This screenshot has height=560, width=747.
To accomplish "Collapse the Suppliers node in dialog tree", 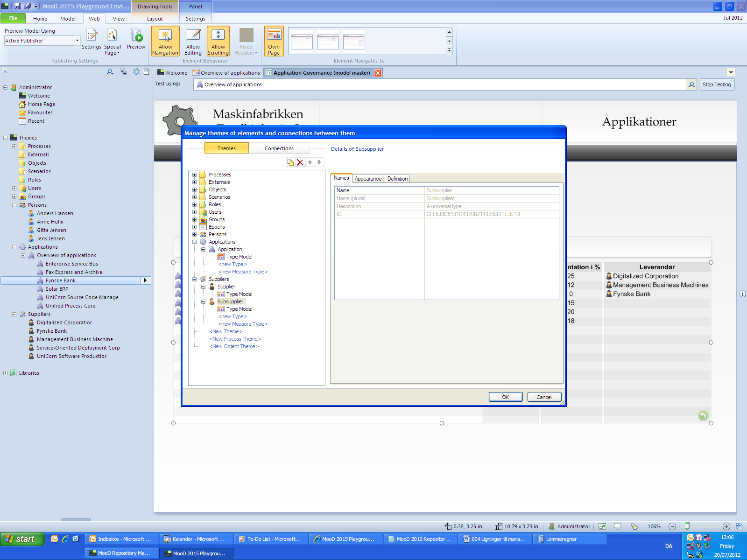I will (195, 279).
